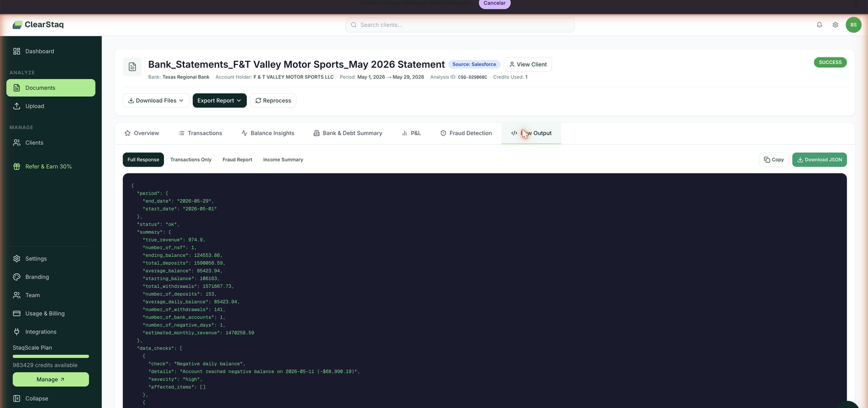
Task: Click the Analysis ID CSQ-D29068C
Action: [473, 78]
